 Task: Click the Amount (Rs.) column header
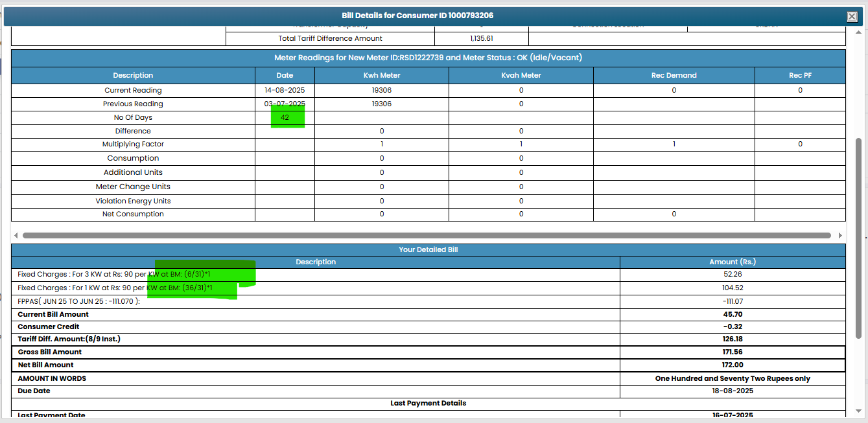pos(733,262)
